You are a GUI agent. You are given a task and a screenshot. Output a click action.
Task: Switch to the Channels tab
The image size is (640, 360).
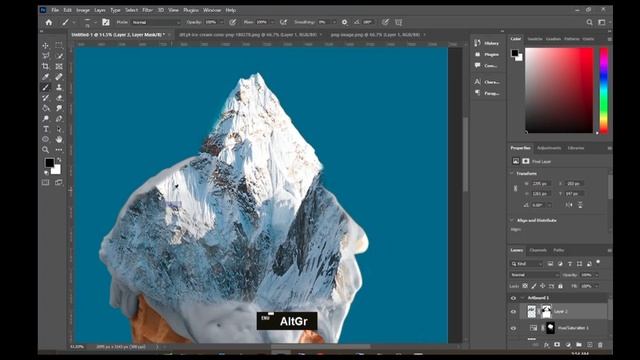click(x=538, y=250)
